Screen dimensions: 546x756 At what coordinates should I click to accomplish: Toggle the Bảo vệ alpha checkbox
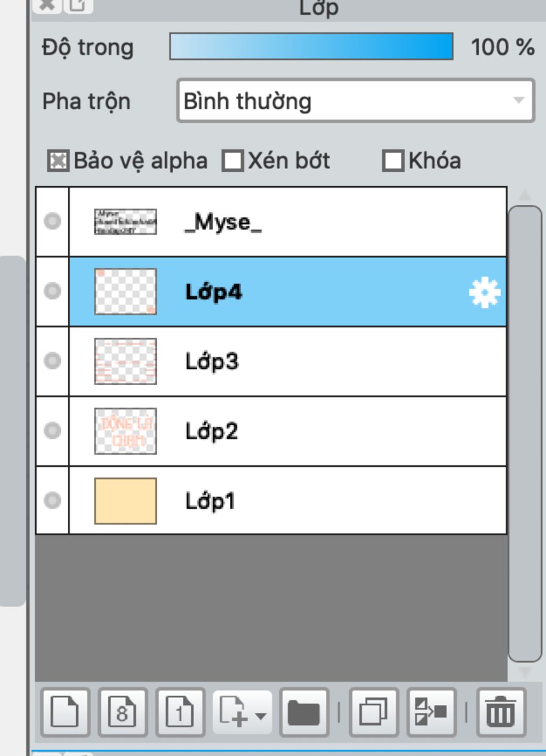58,161
